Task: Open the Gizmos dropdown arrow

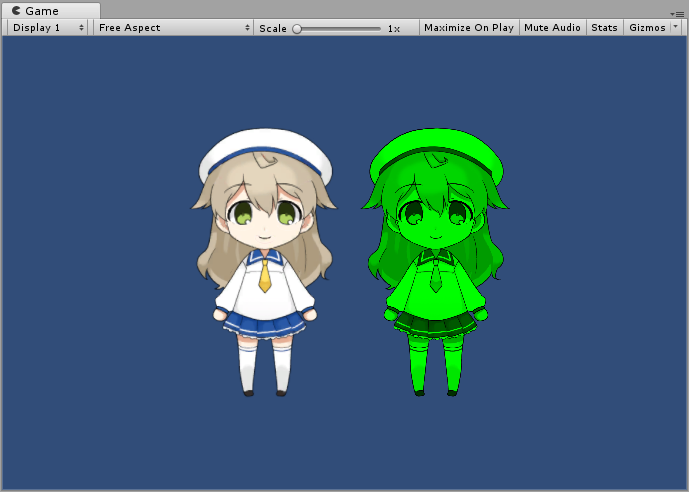Action: click(x=676, y=27)
